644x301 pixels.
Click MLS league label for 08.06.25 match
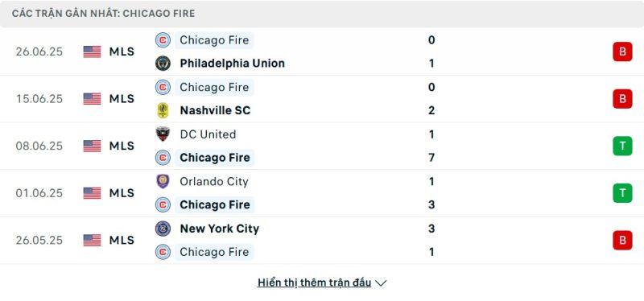point(122,146)
